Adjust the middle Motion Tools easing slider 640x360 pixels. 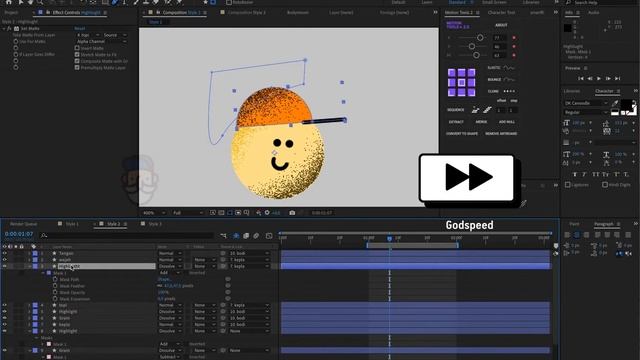pyautogui.click(x=471, y=47)
